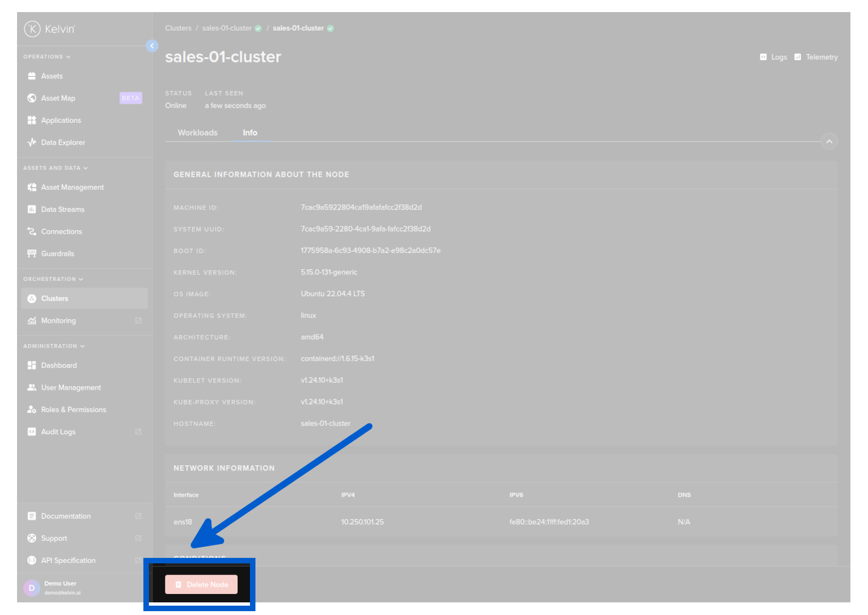The width and height of the screenshot is (868, 615).
Task: Open Guardrails via its barrier icon
Action: (32, 254)
